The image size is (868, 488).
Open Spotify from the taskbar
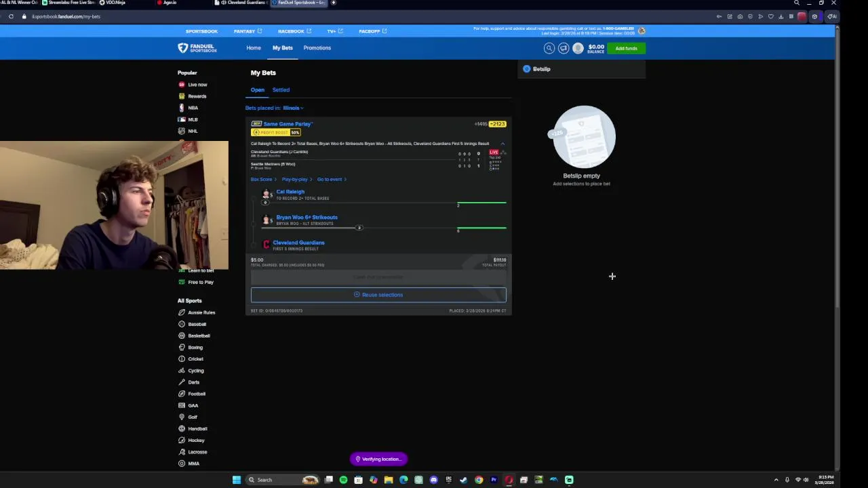(343, 480)
